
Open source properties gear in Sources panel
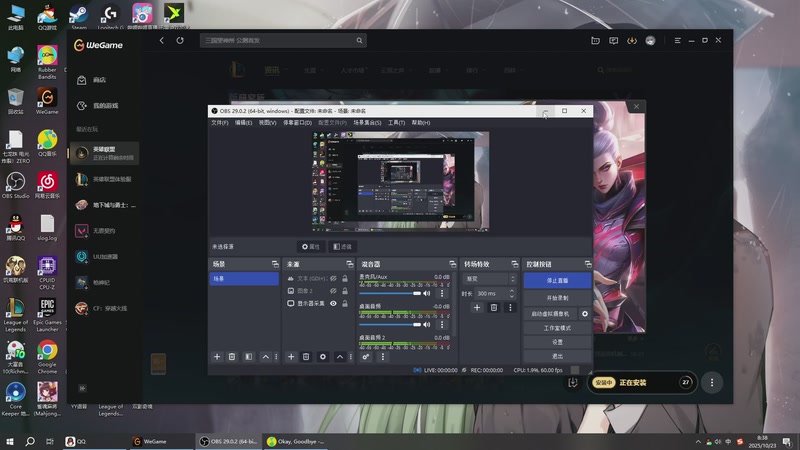tap(323, 357)
